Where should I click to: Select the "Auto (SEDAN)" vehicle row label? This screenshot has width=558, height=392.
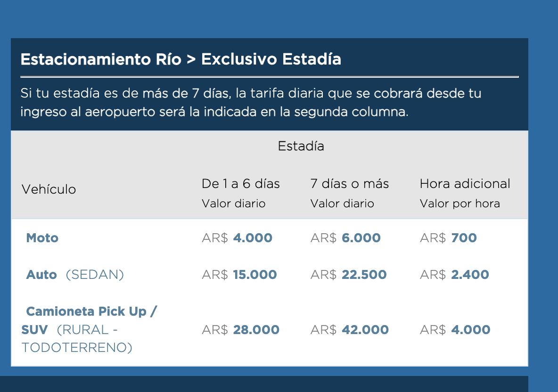pyautogui.click(x=75, y=275)
